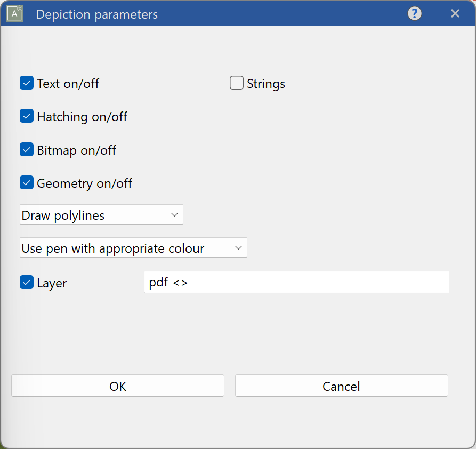
Task: Click the Depiction parameters title bar text
Action: pyautogui.click(x=96, y=14)
